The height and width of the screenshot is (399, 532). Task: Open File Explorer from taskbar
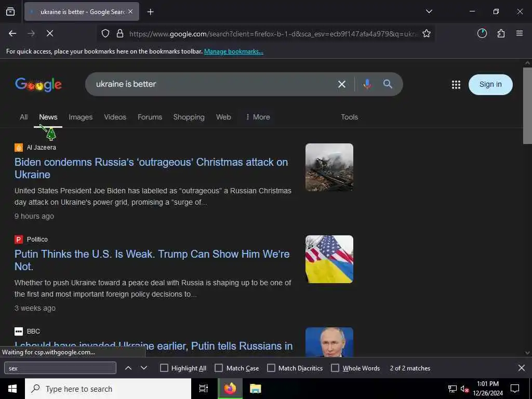tap(255, 389)
